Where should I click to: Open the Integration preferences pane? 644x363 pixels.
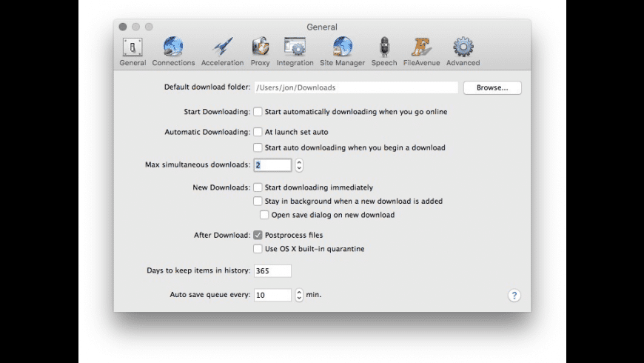click(x=295, y=52)
